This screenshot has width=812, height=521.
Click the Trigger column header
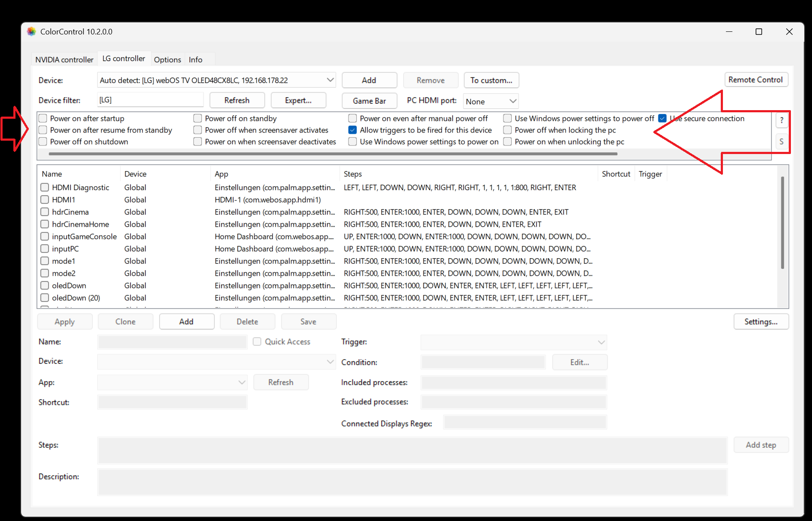coord(650,174)
